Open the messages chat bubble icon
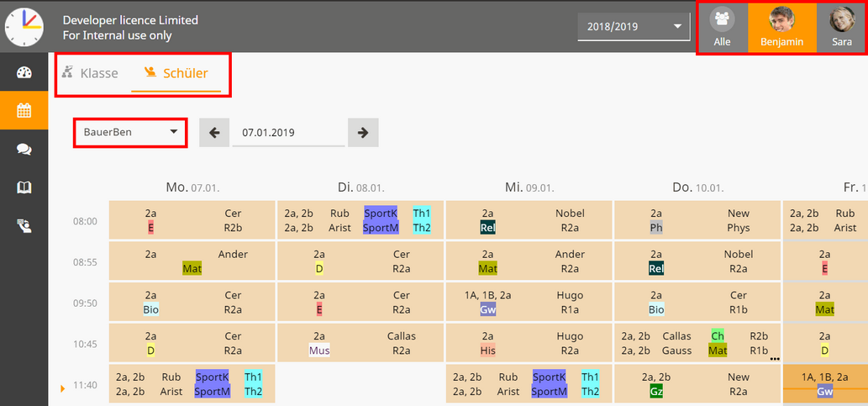 point(24,149)
